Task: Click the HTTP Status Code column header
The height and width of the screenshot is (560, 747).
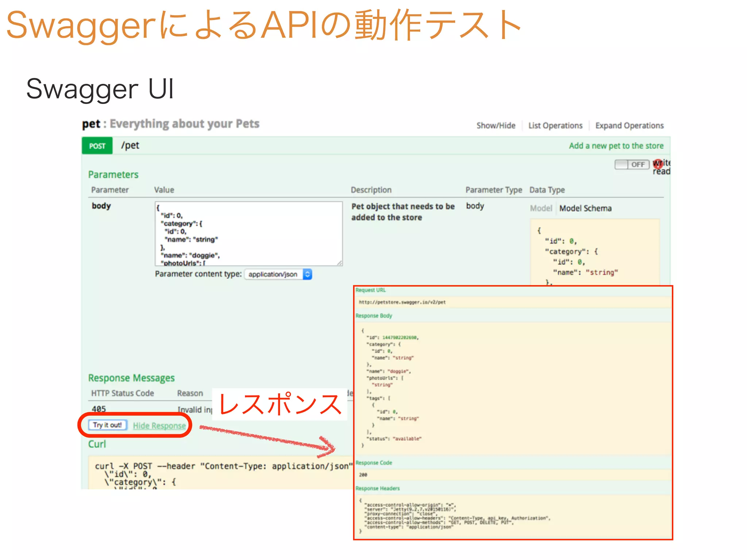Action: tap(123, 393)
